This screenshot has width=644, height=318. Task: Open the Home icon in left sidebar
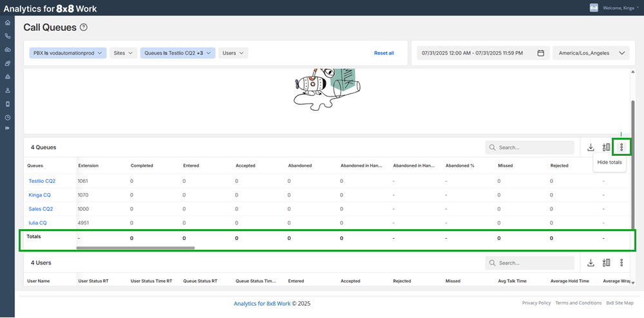click(x=7, y=23)
